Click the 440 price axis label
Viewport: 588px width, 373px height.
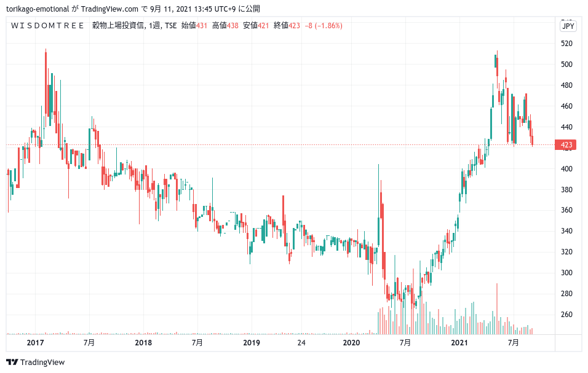[566, 127]
